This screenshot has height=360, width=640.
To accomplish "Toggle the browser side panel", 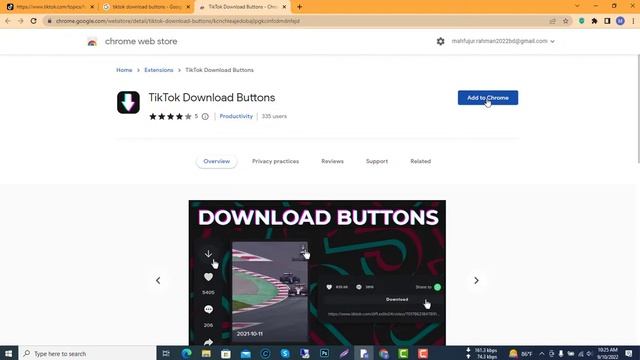I will pyautogui.click(x=607, y=21).
